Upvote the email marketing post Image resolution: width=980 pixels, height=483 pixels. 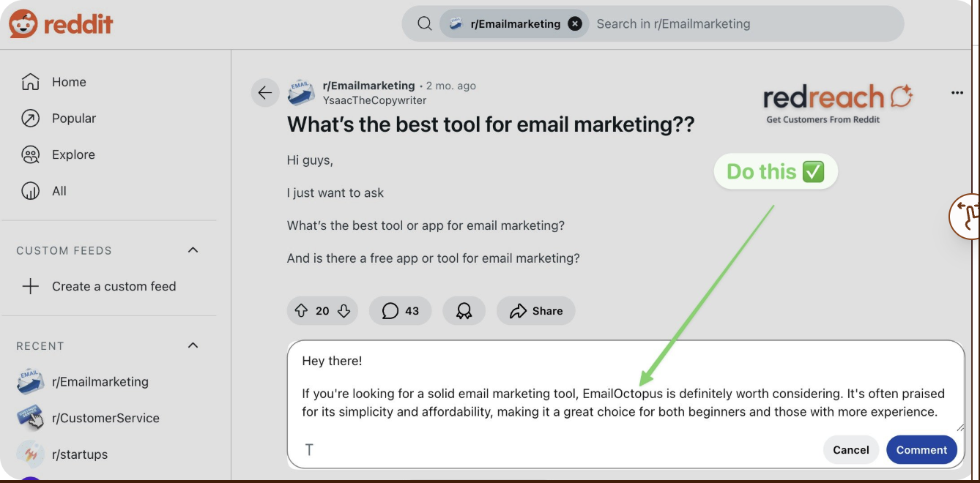point(301,311)
